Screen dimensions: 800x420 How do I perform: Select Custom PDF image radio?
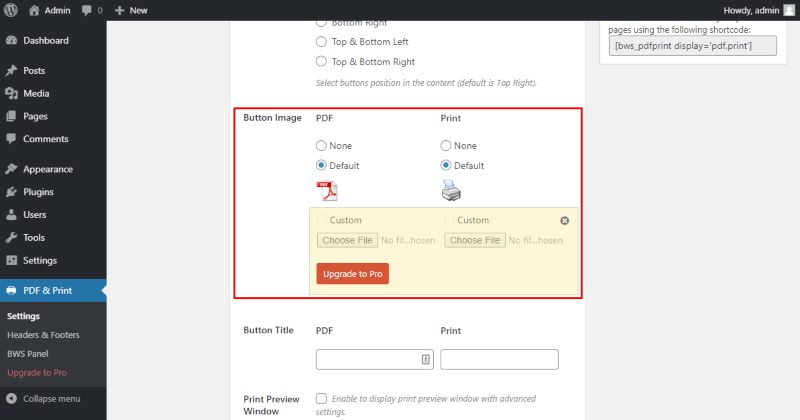(x=321, y=220)
